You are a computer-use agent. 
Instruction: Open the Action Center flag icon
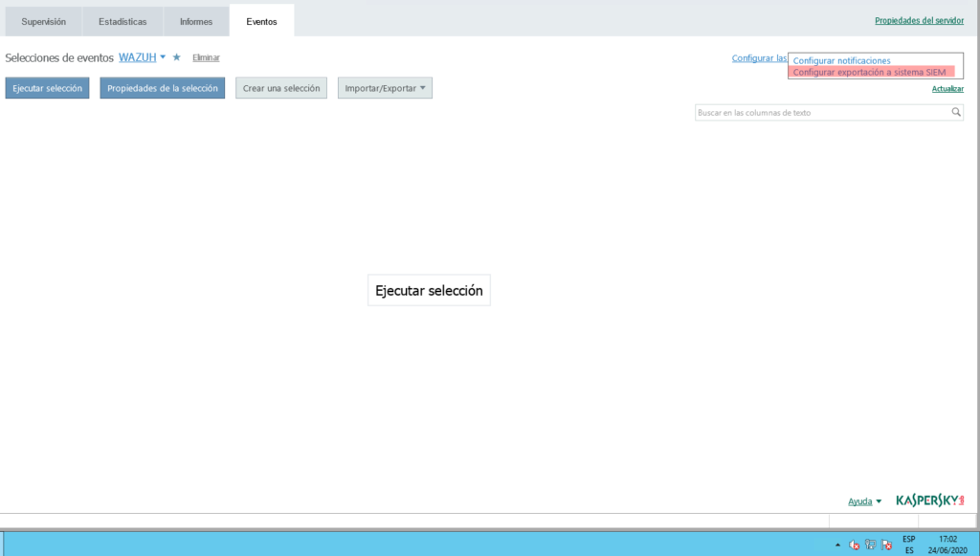tap(886, 545)
